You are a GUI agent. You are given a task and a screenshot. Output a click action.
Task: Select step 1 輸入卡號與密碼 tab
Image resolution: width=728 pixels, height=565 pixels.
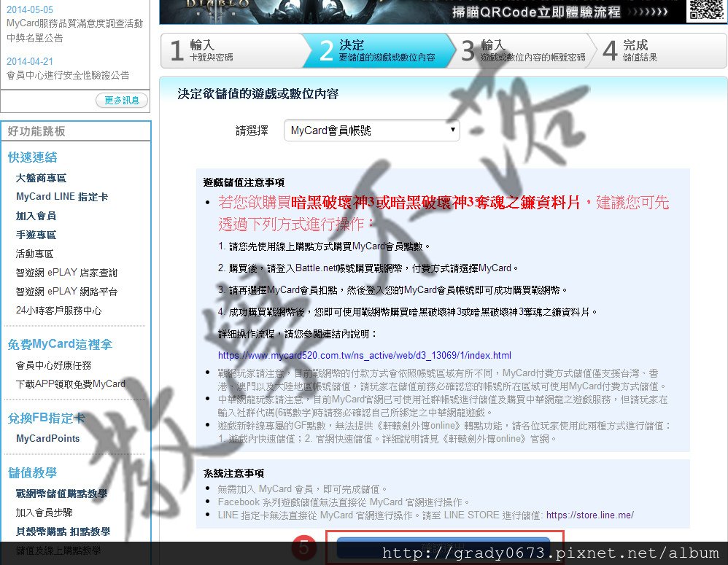(x=232, y=50)
